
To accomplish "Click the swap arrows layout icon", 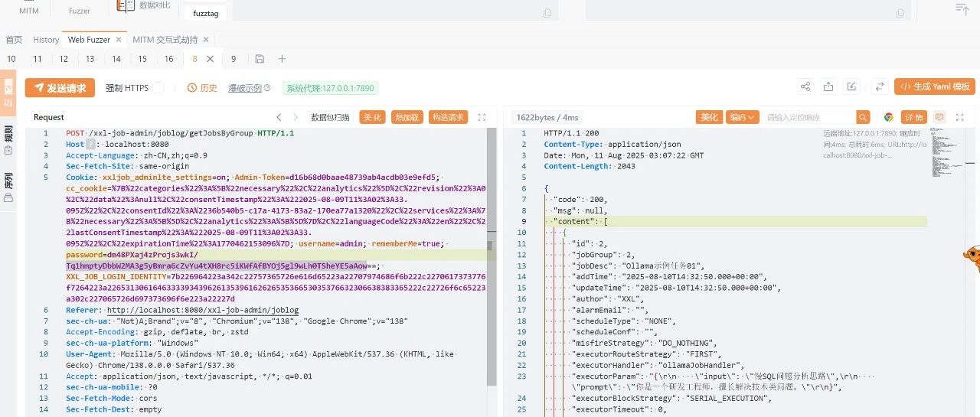I will pos(880,87).
